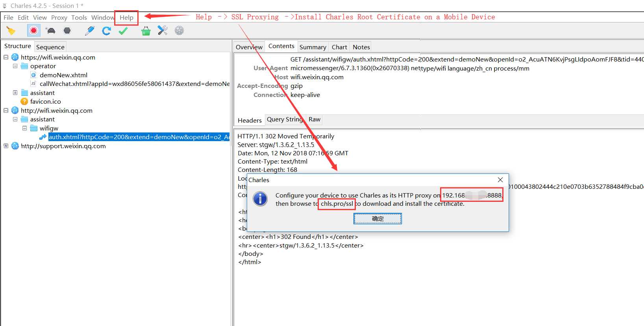This screenshot has height=326, width=644.
Task: Select the wifigw folder item
Action: click(49, 128)
